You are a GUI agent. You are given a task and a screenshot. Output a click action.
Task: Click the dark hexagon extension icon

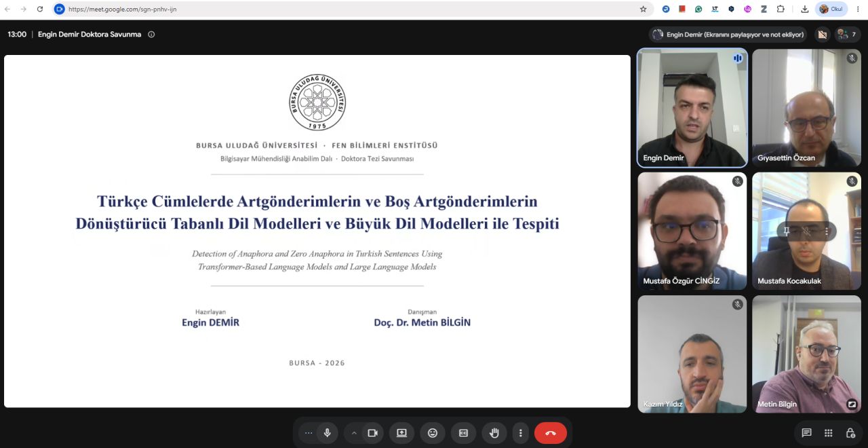coord(731,9)
